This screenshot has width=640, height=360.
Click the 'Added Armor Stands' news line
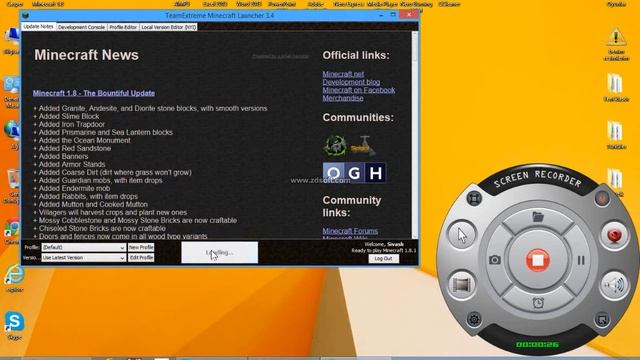tap(69, 164)
